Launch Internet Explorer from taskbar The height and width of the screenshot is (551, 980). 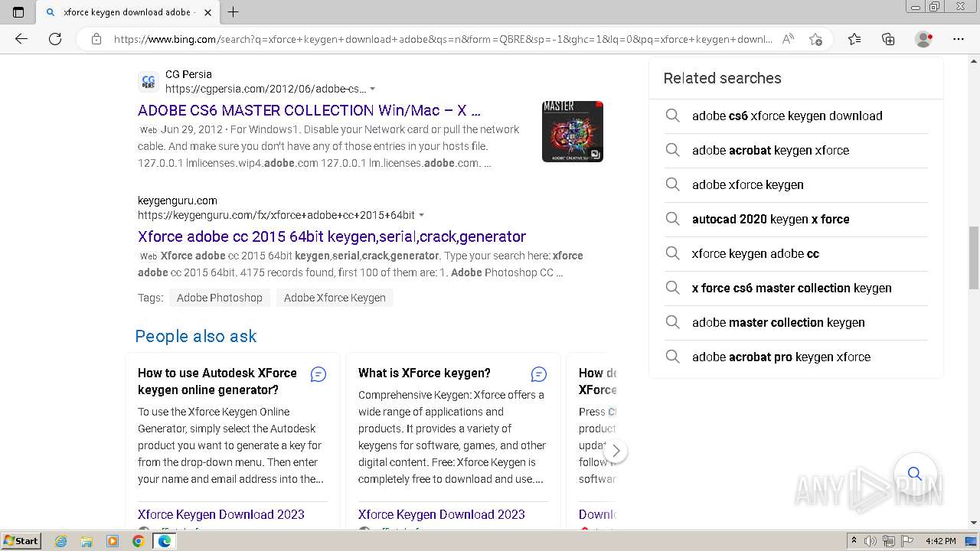pos(61,541)
